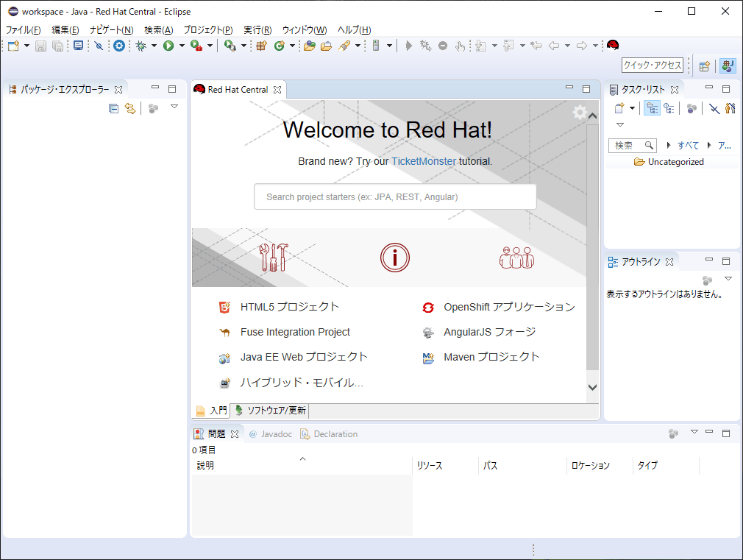Click the Debug bug icon
This screenshot has width=743, height=560.
point(141,46)
